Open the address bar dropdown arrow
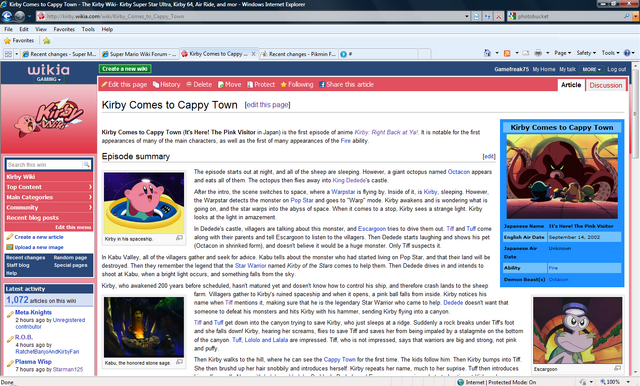 point(467,16)
